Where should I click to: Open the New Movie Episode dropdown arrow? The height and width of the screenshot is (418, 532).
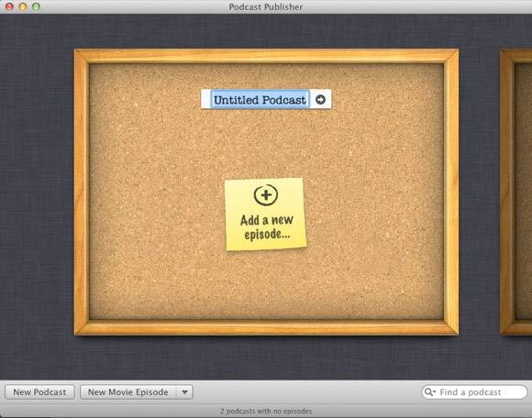pos(184,392)
